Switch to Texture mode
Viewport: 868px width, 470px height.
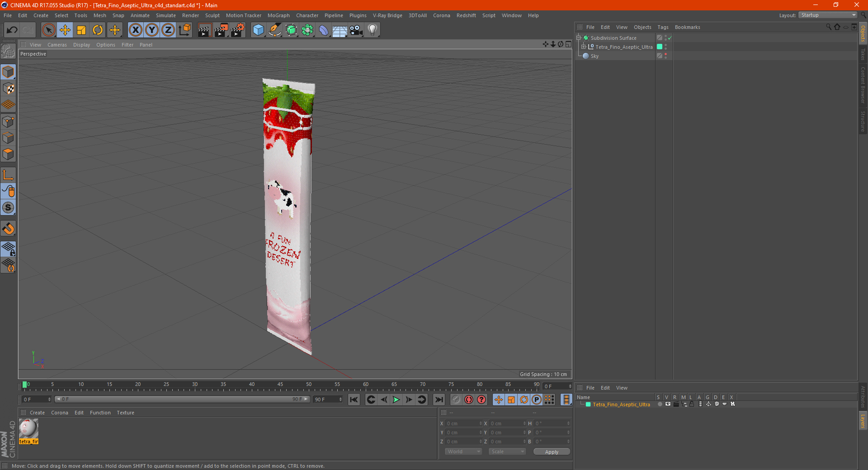coord(8,88)
